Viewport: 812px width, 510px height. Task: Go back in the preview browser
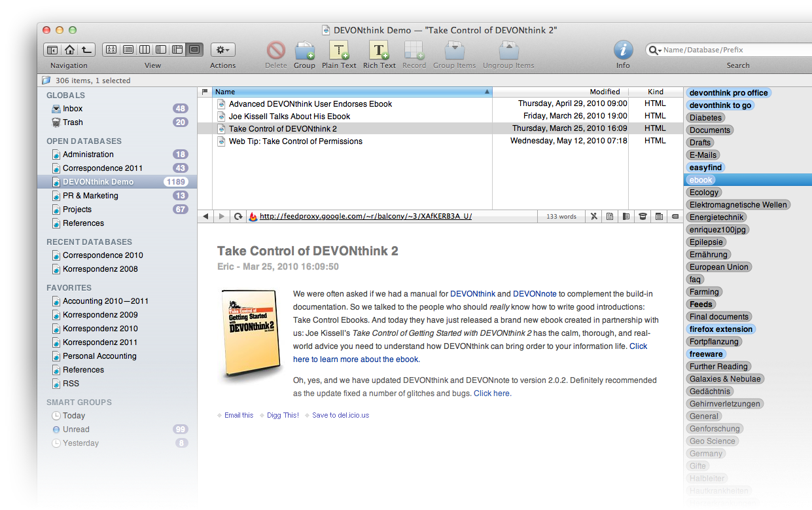[x=206, y=216]
